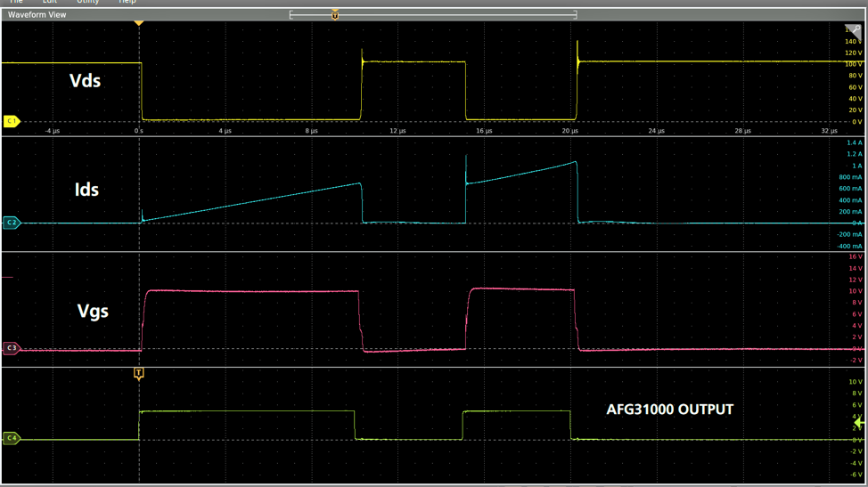Image resolution: width=868 pixels, height=487 pixels.
Task: Click the 100 V scale label on Vds
Action: (x=853, y=64)
